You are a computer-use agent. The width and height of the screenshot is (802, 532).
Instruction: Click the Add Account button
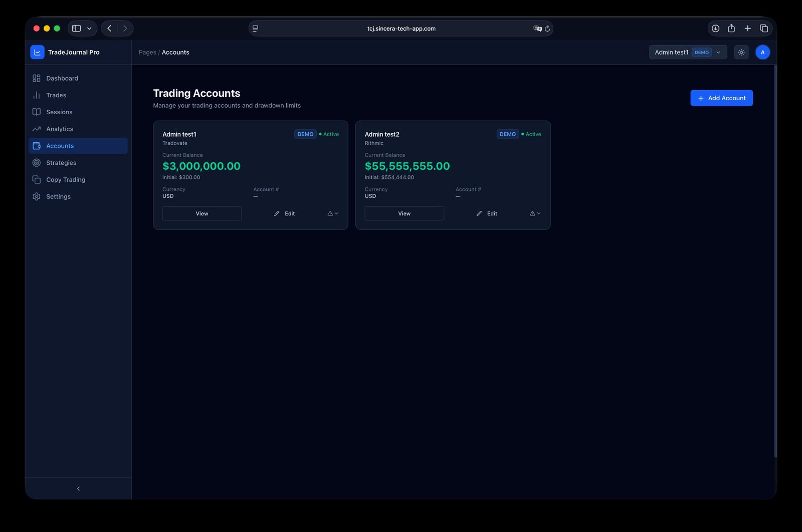pos(721,98)
